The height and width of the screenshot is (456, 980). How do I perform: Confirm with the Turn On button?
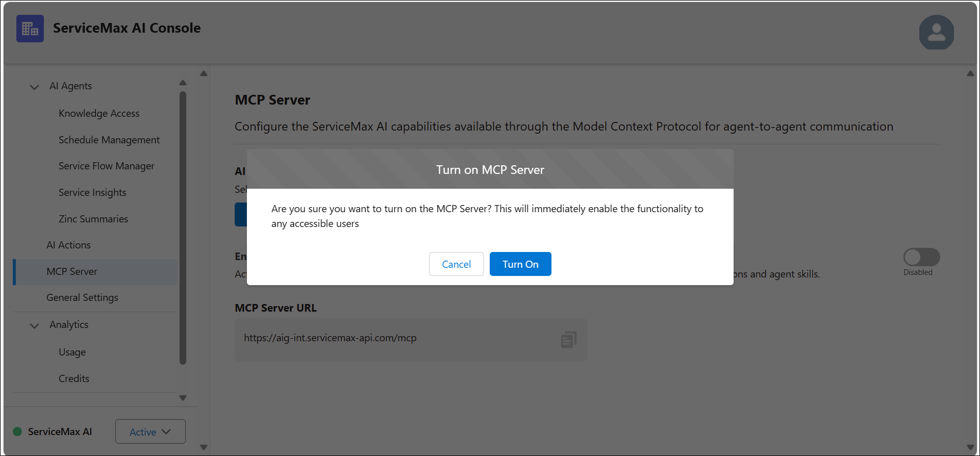tap(520, 264)
